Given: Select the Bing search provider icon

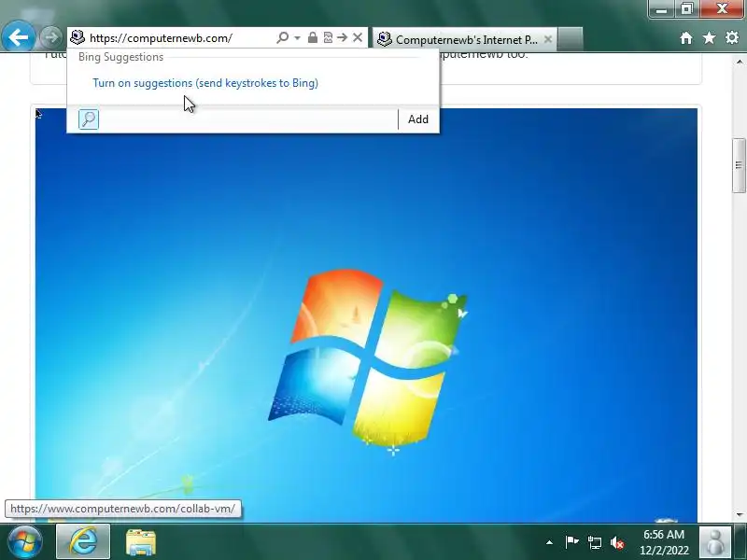Looking at the screenshot, I should tap(89, 119).
